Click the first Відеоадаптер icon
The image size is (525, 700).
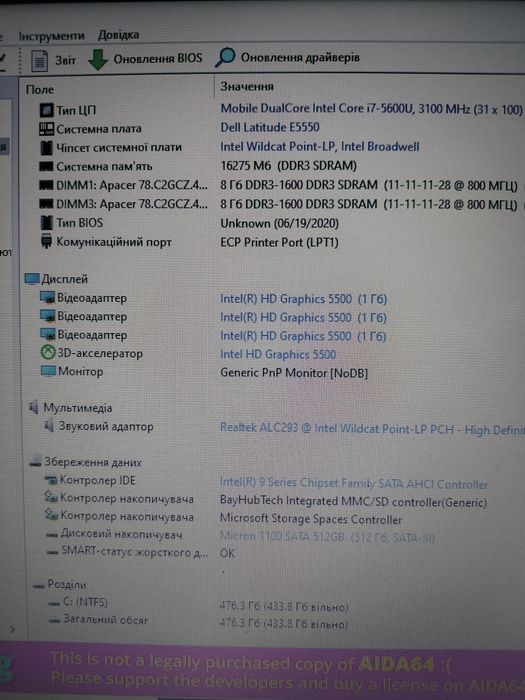[x=48, y=298]
